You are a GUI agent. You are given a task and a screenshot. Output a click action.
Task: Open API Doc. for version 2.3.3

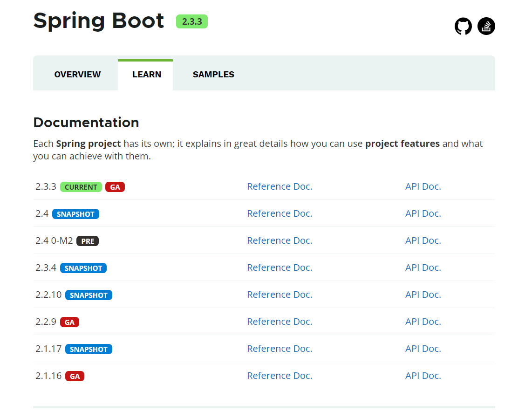click(423, 186)
